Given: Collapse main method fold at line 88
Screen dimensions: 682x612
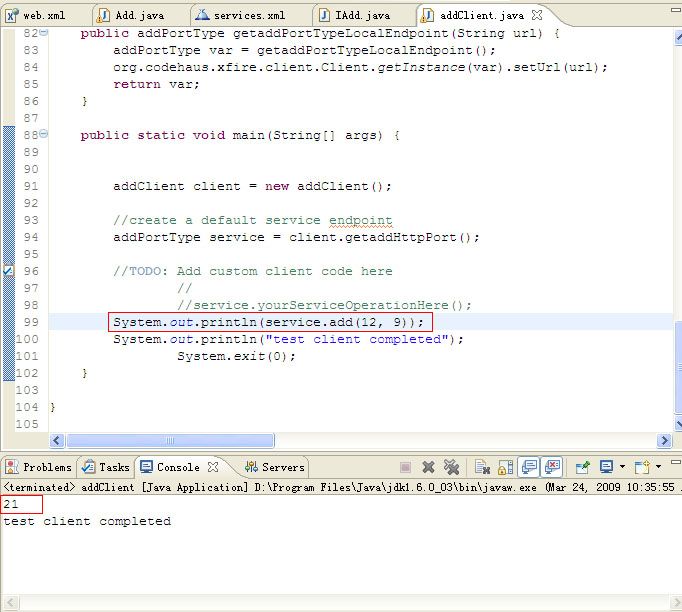Looking at the screenshot, I should 44,134.
